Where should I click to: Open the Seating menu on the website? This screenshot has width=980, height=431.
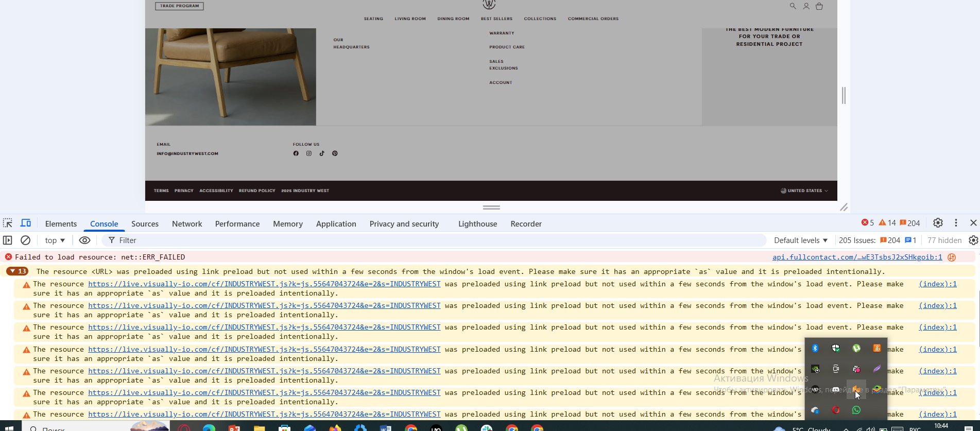coord(373,19)
